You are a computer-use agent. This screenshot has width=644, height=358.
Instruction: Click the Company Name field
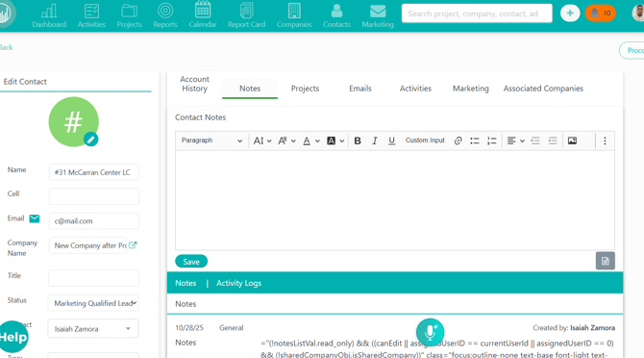tap(87, 245)
